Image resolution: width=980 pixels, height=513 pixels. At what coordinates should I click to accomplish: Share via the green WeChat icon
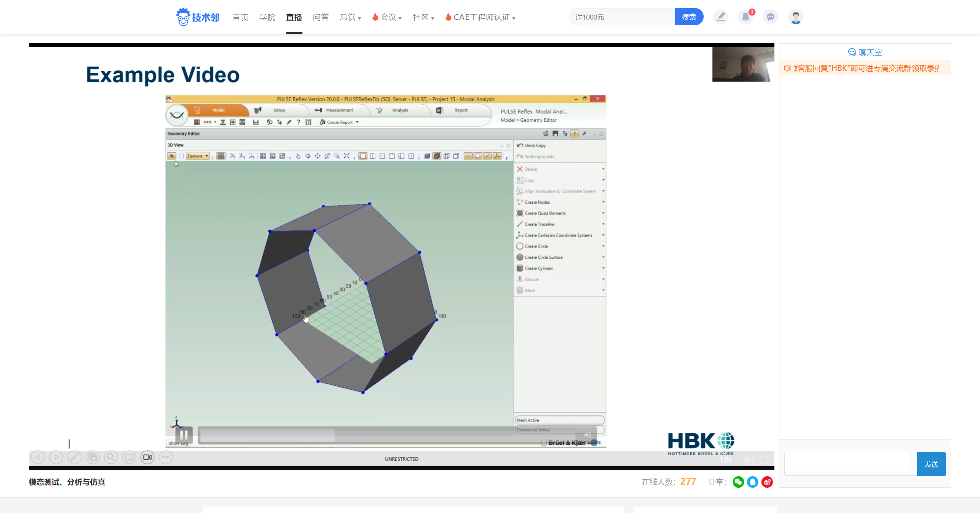738,482
